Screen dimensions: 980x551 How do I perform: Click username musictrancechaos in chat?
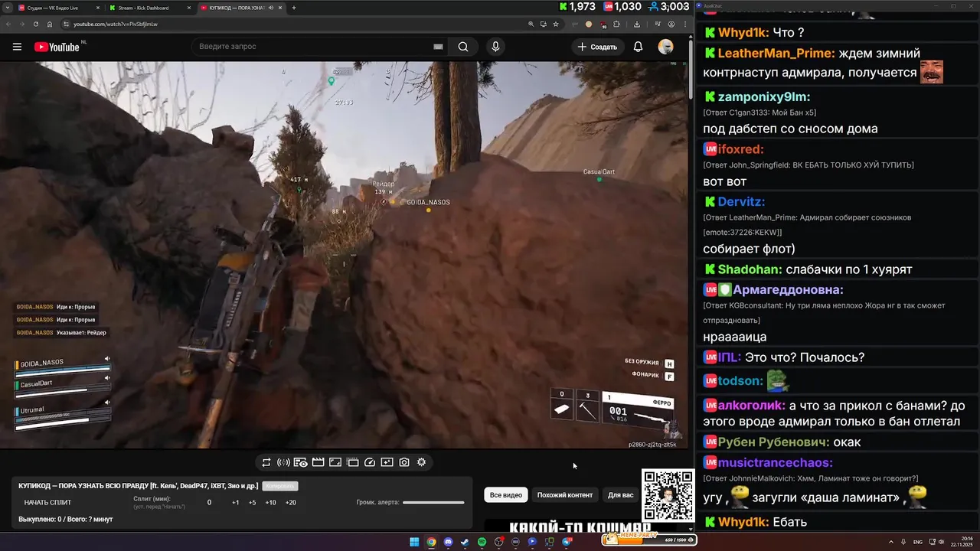pyautogui.click(x=776, y=463)
